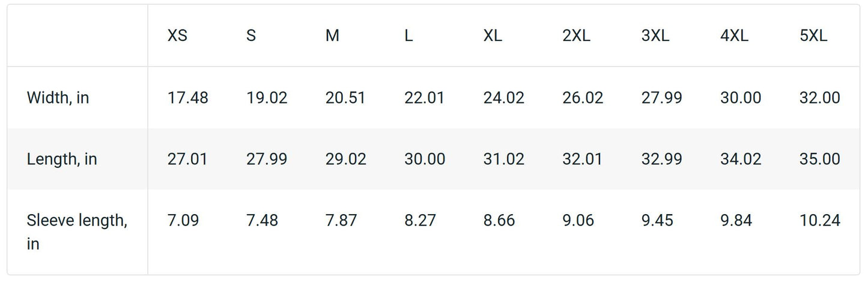Click the Length, in row label
This screenshot has width=868, height=282.
(x=62, y=159)
